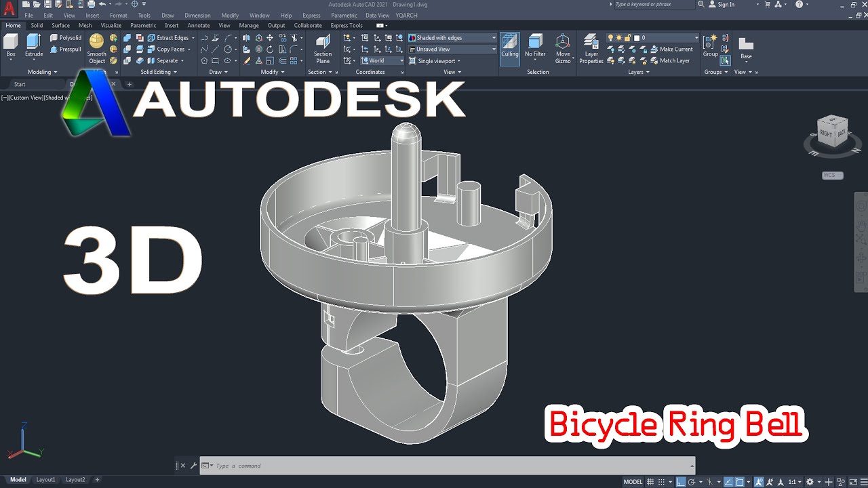Click the Base view tool
This screenshot has width=868, height=488.
(746, 49)
